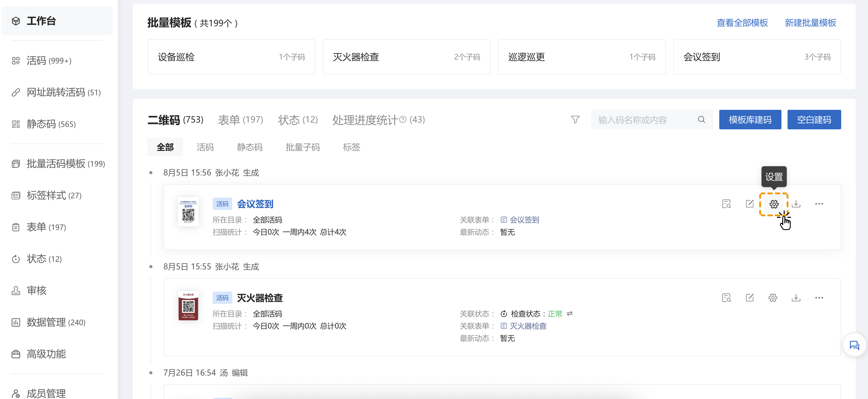Open the 灭火器检查 template card
Image resolution: width=868 pixels, height=399 pixels.
click(407, 57)
